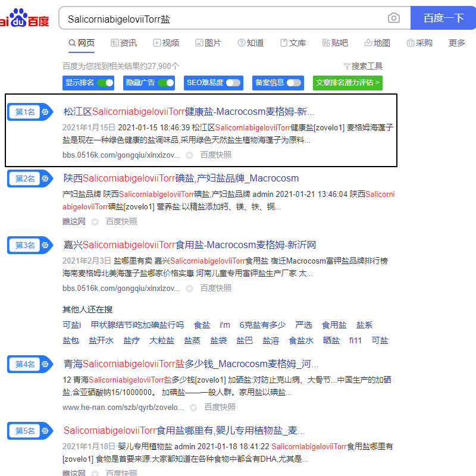Viewport: 476px width, 476px height.
Task: Enable SEO难易度 switch
Action: pyautogui.click(x=233, y=83)
